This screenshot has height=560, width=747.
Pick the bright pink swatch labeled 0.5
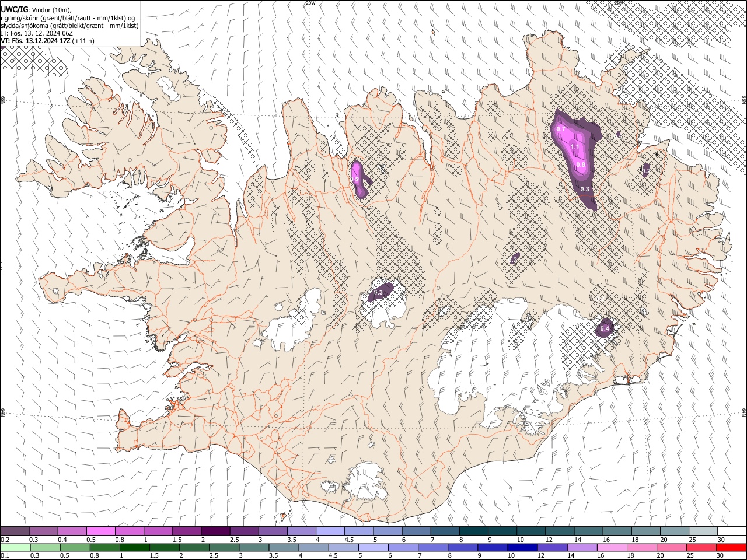(x=101, y=531)
